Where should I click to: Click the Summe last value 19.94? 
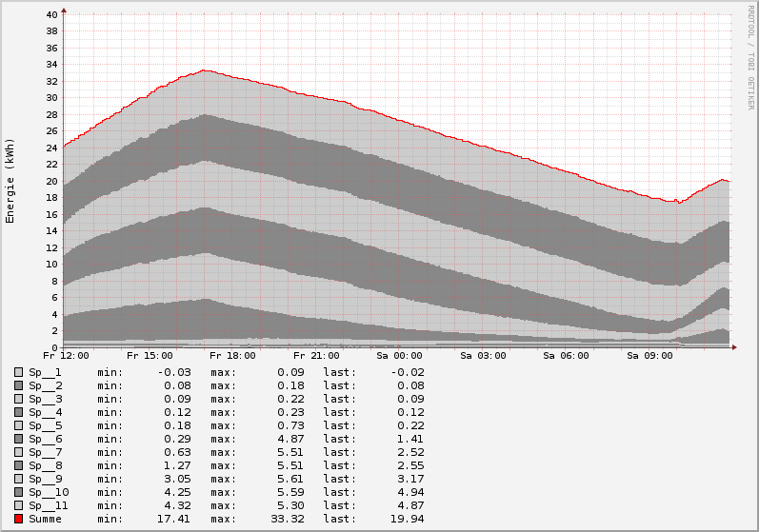click(x=409, y=519)
